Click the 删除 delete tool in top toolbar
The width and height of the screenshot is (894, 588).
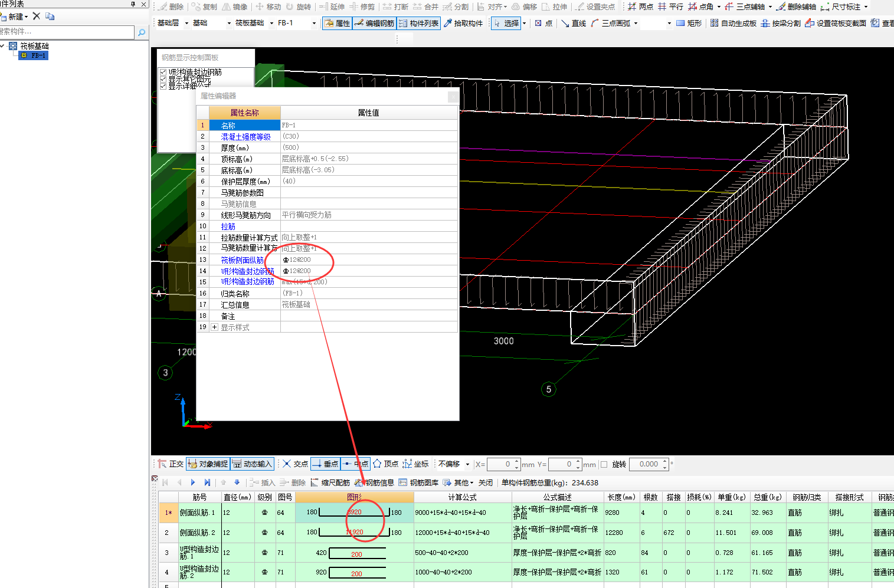point(172,6)
